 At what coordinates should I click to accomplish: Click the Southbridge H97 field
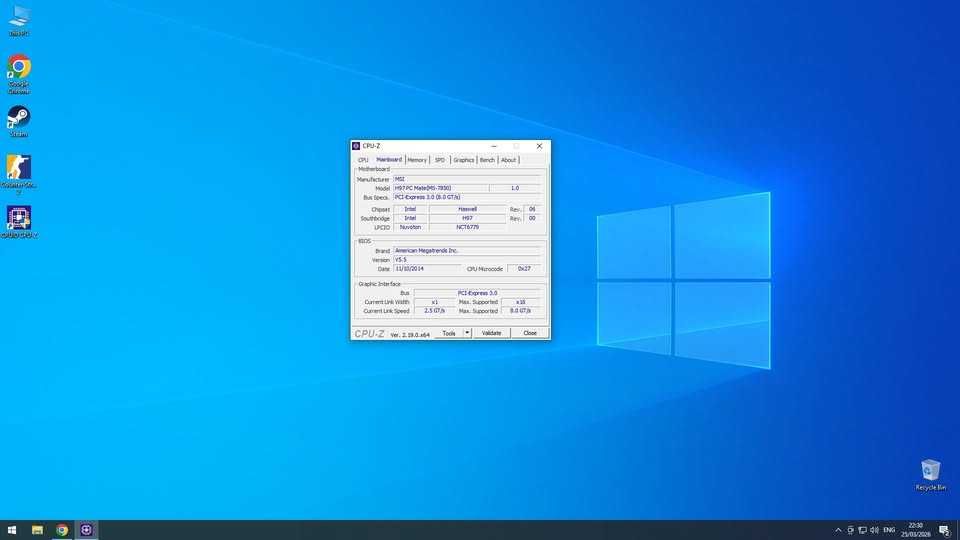tap(467, 218)
